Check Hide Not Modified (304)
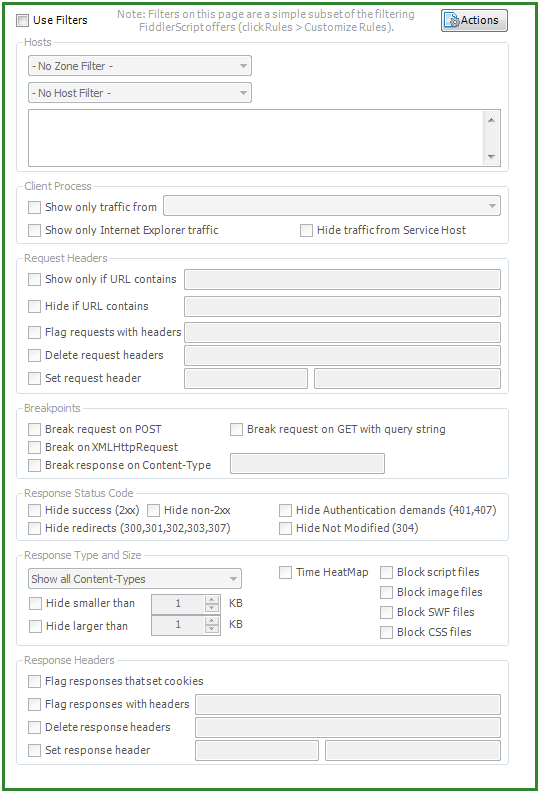Screen dimensions: 541x793 pos(285,528)
